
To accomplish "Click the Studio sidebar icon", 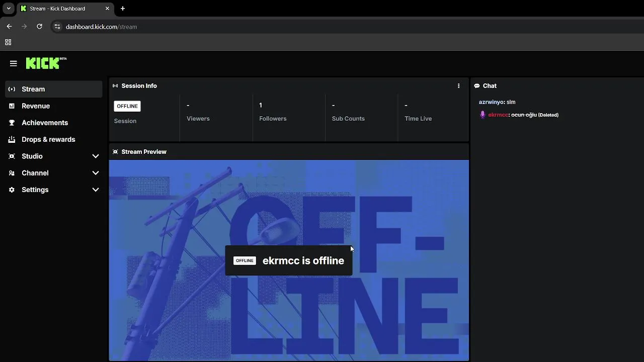I will click(12, 156).
